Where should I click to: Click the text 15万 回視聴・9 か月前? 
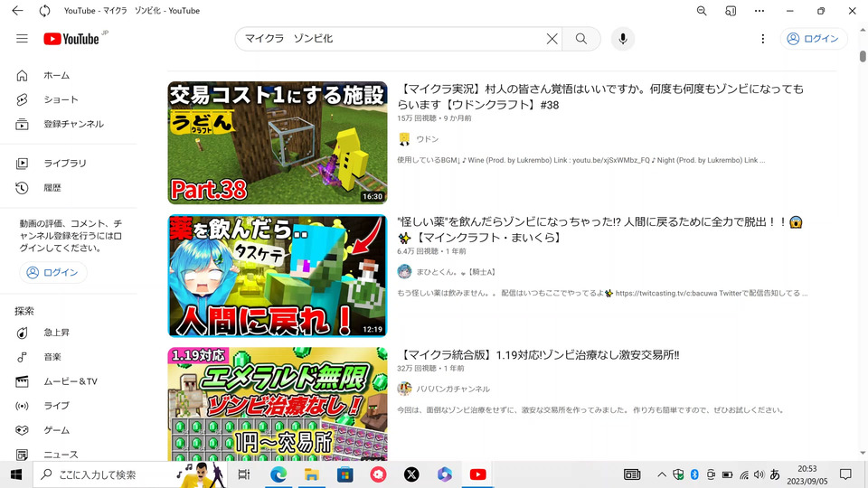point(434,118)
